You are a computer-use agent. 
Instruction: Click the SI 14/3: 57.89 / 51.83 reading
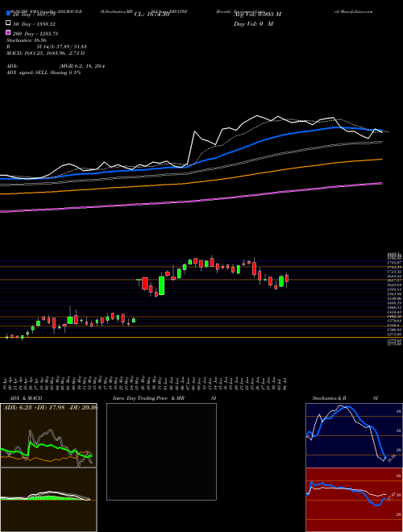tap(62, 47)
